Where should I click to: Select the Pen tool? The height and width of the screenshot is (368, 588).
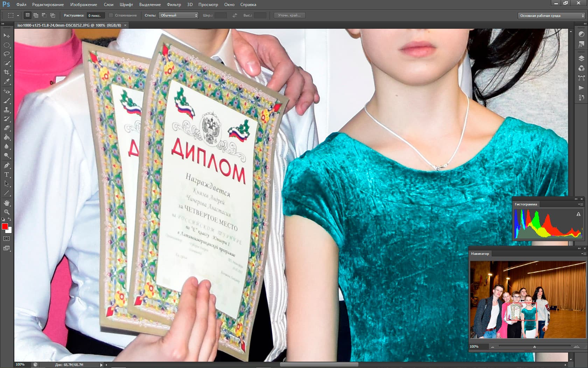[x=7, y=165]
